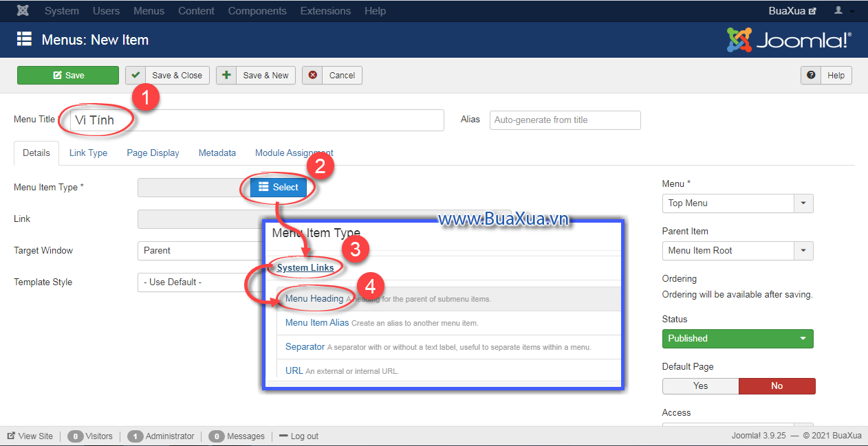This screenshot has width=868, height=446.
Task: Open the Menus menu
Action: pyautogui.click(x=149, y=11)
